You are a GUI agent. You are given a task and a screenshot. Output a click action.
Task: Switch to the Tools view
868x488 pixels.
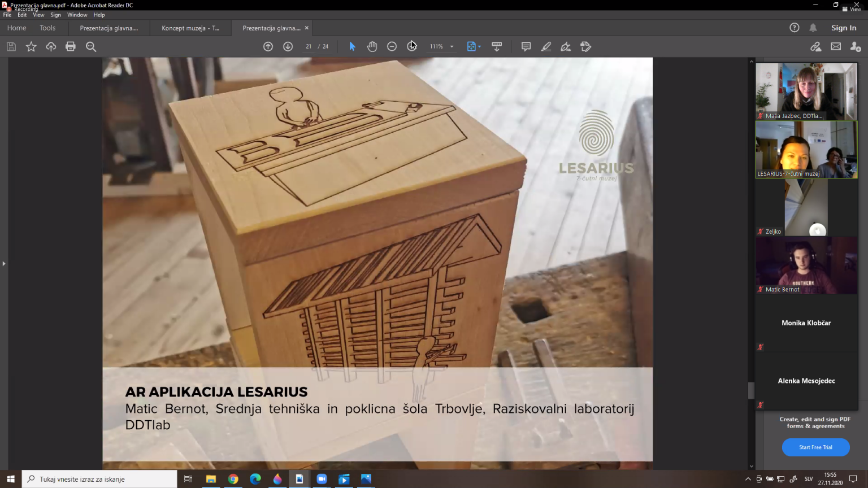47,28
